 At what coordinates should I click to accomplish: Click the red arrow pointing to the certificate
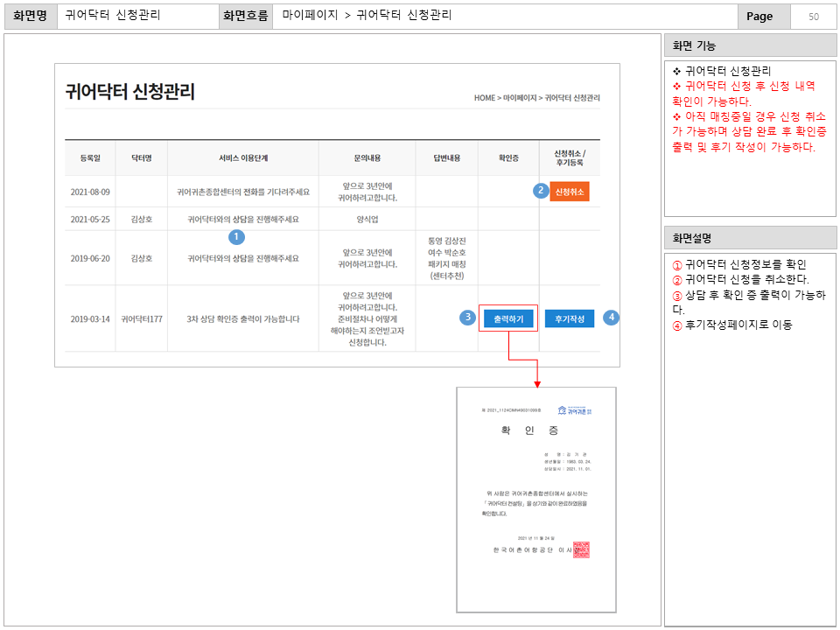[537, 380]
